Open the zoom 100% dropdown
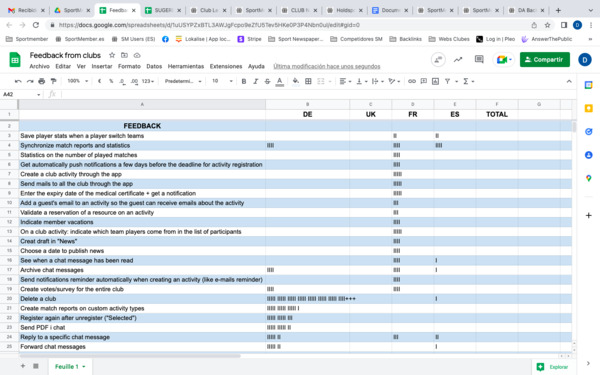Viewport: 600px width, 375px height. (x=78, y=81)
